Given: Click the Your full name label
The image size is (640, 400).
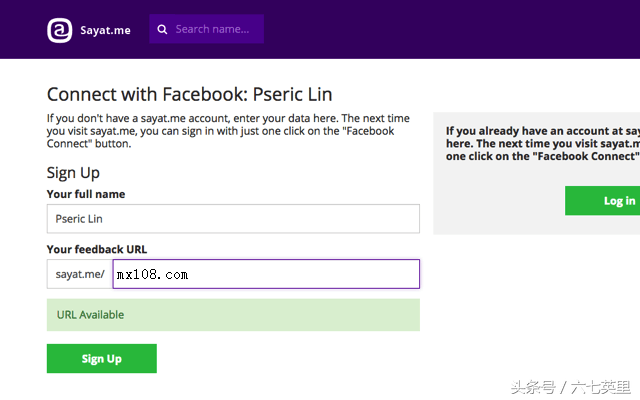Looking at the screenshot, I should 86,194.
